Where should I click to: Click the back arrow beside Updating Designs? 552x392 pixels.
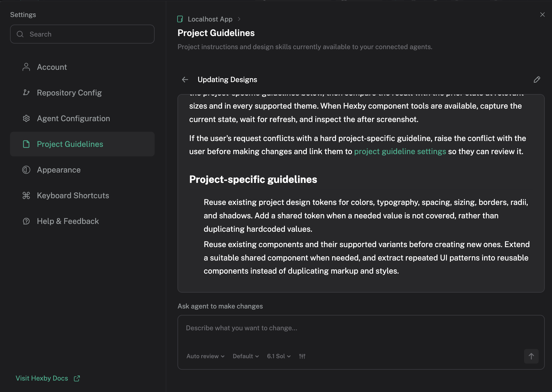click(x=185, y=80)
